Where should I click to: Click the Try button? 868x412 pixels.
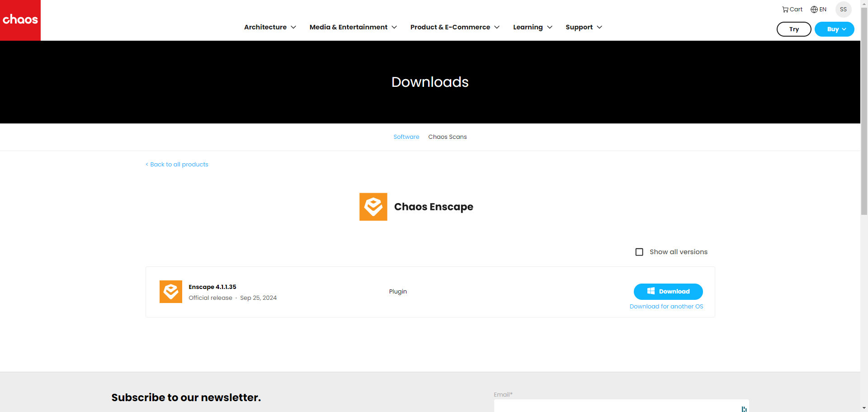pyautogui.click(x=794, y=29)
